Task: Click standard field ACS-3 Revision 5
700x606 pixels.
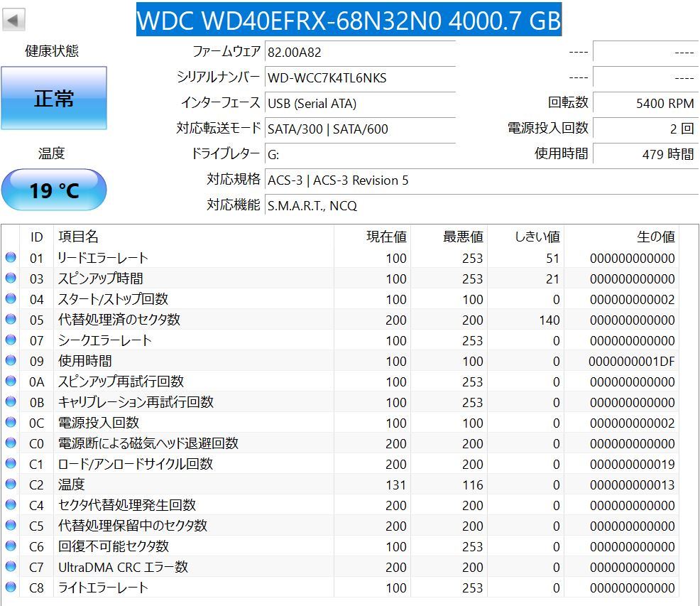Action: (x=481, y=180)
